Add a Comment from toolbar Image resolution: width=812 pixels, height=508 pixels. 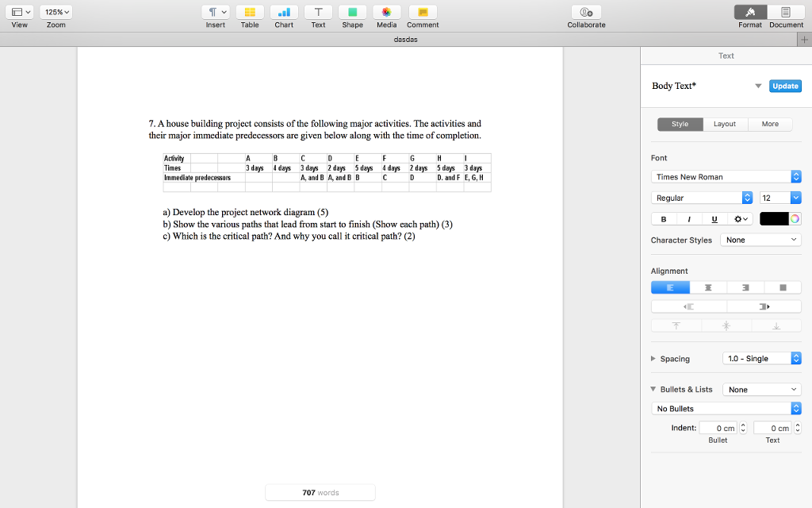(423, 13)
